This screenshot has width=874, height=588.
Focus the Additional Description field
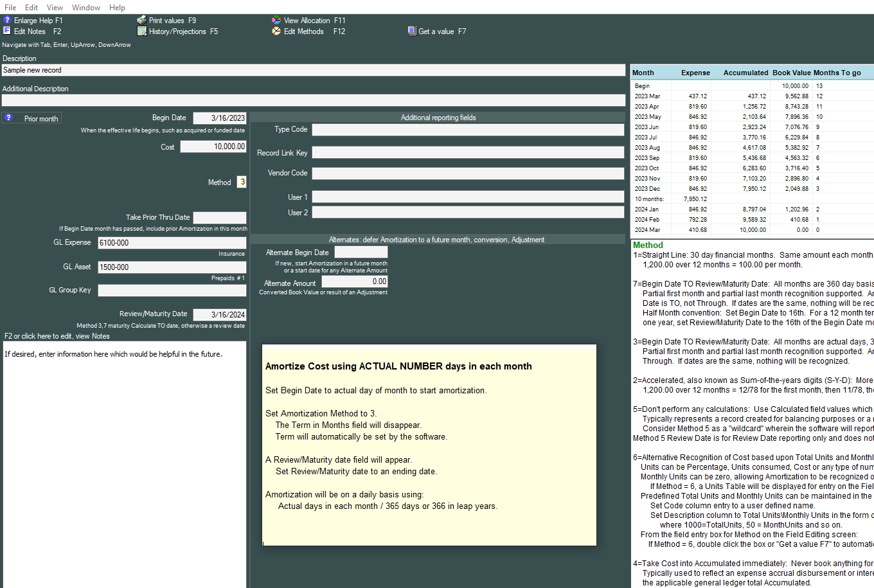tap(314, 100)
